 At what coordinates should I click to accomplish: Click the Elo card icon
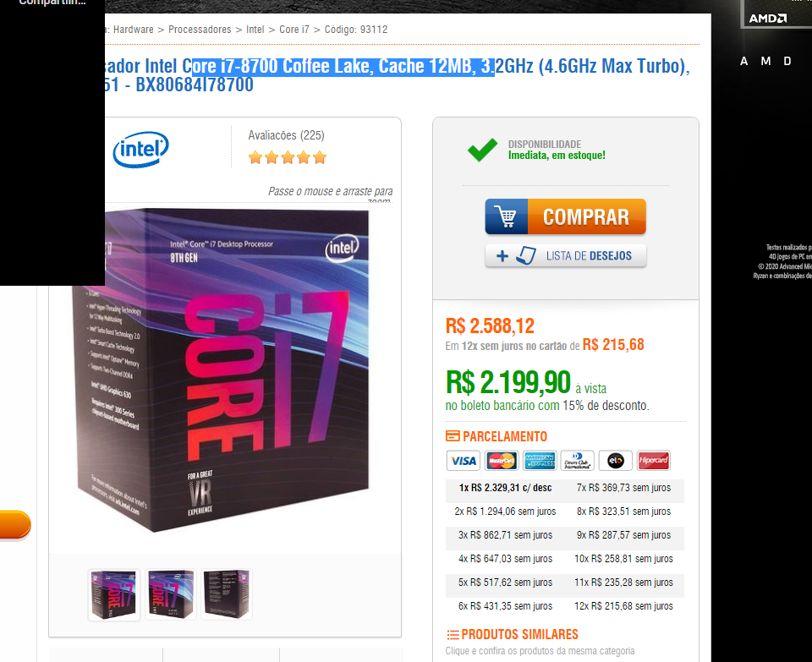[x=615, y=460]
